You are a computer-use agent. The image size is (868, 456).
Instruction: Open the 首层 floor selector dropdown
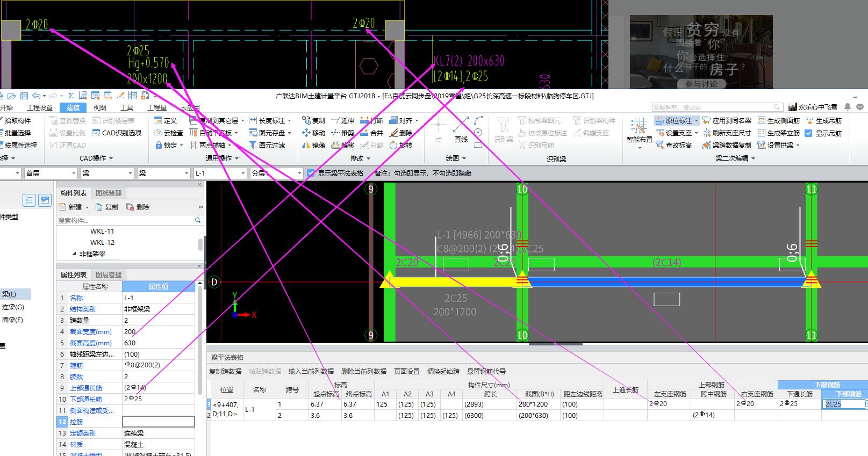pos(74,173)
